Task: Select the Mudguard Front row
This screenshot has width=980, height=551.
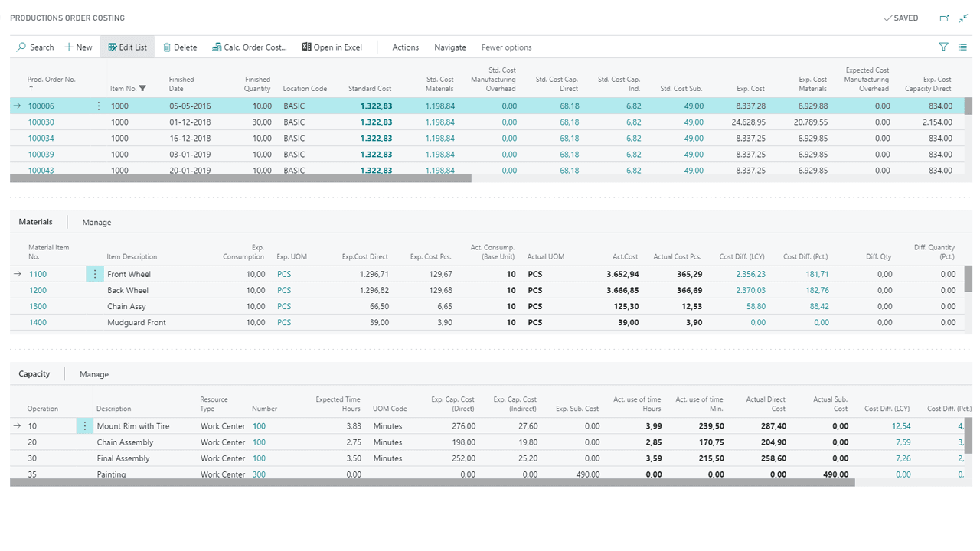Action: tap(487, 322)
